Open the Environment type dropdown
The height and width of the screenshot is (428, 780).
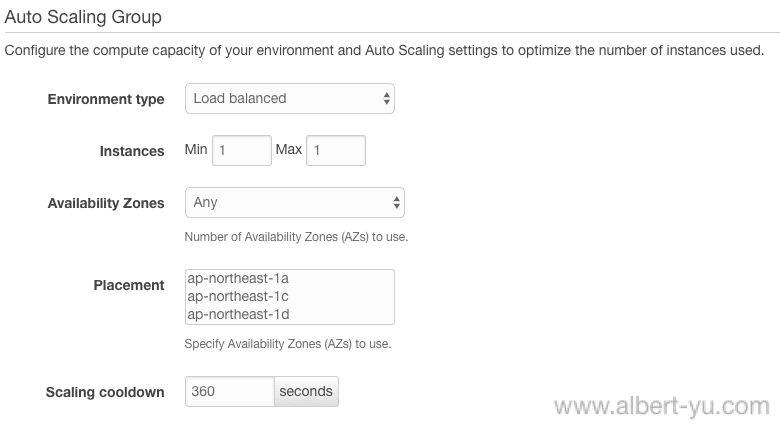click(x=290, y=99)
